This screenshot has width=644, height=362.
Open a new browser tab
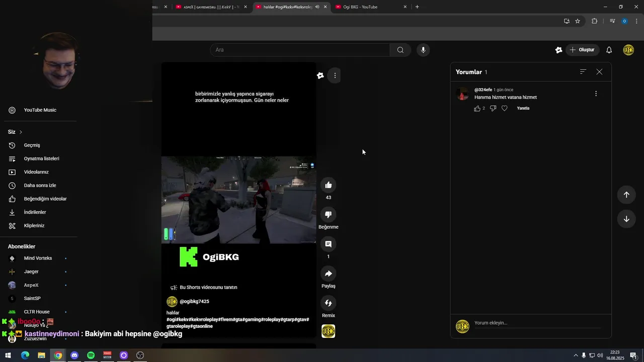click(417, 7)
